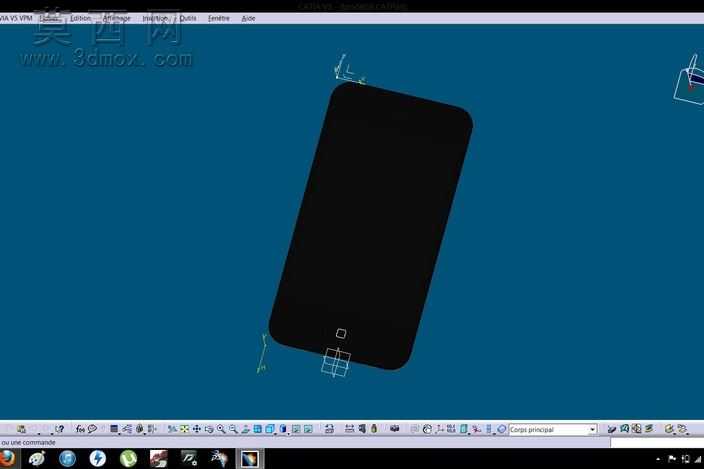This screenshot has width=704, height=469.
Task: Open the formula f(x) editor
Action: tap(80, 429)
